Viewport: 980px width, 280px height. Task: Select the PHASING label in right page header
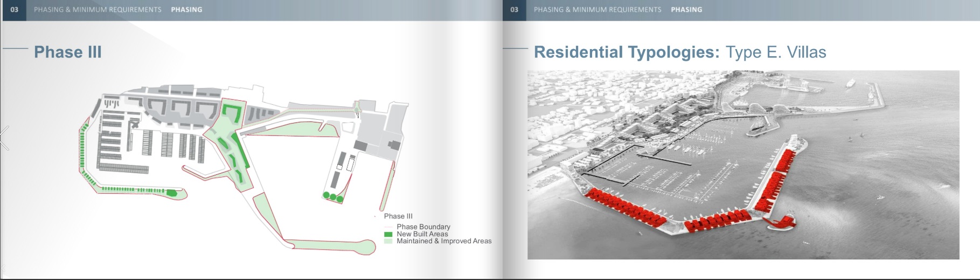686,10
